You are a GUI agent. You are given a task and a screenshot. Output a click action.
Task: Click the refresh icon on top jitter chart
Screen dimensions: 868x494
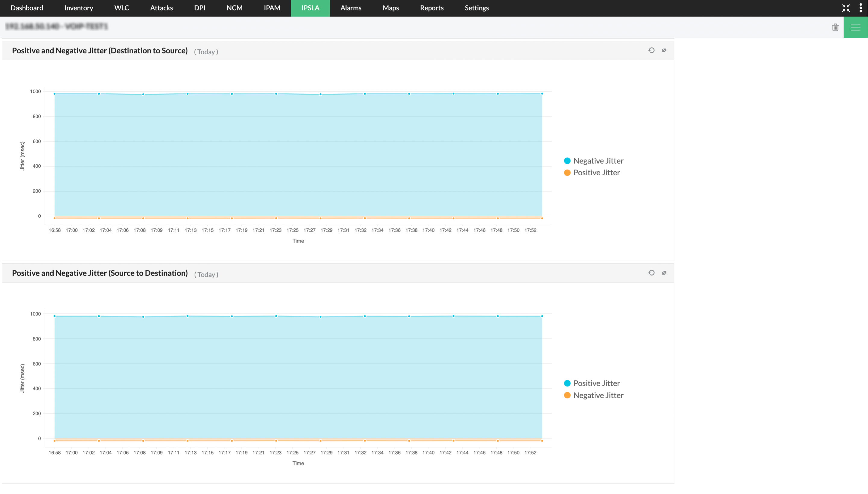pos(652,50)
